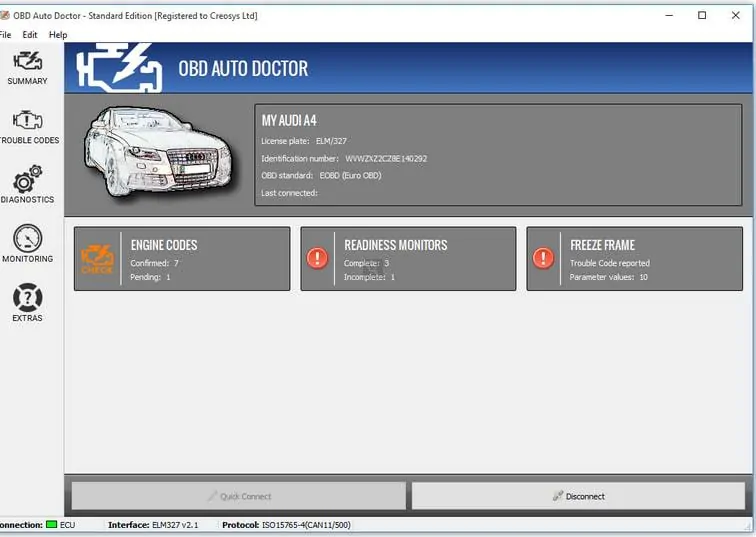Click the My Audi A4 heading
Screen dimensions: 756x537
tap(289, 121)
